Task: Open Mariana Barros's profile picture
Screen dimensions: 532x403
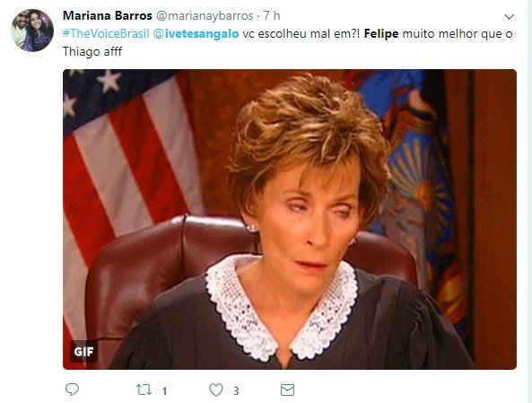Action: click(32, 31)
